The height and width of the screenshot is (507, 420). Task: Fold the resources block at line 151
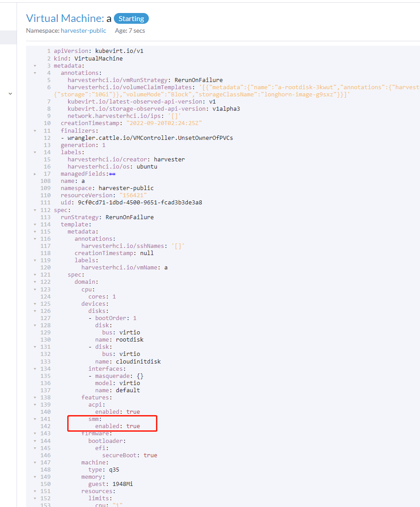[35, 491]
